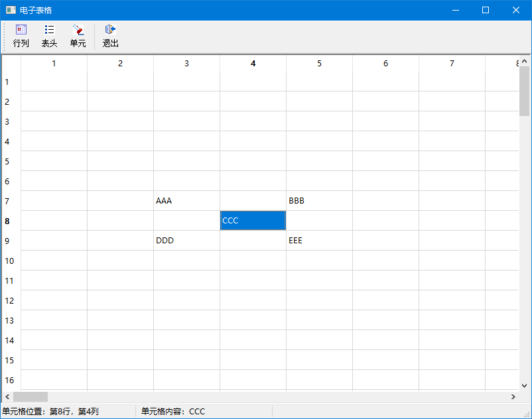Select the cell containing DDD
This screenshot has height=419, width=532.
186,241
